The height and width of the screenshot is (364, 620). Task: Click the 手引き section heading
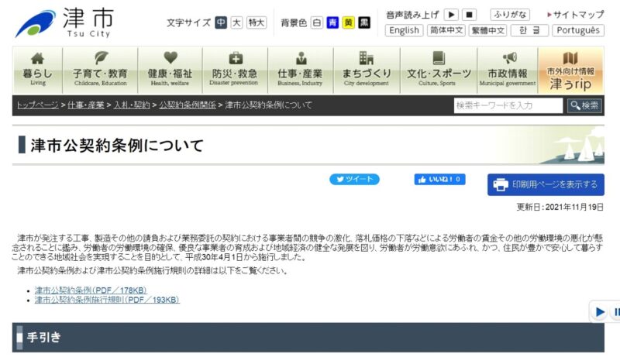(44, 337)
